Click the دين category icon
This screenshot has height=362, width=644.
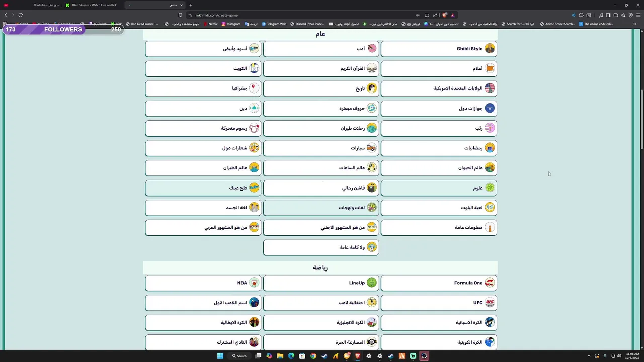254,108
